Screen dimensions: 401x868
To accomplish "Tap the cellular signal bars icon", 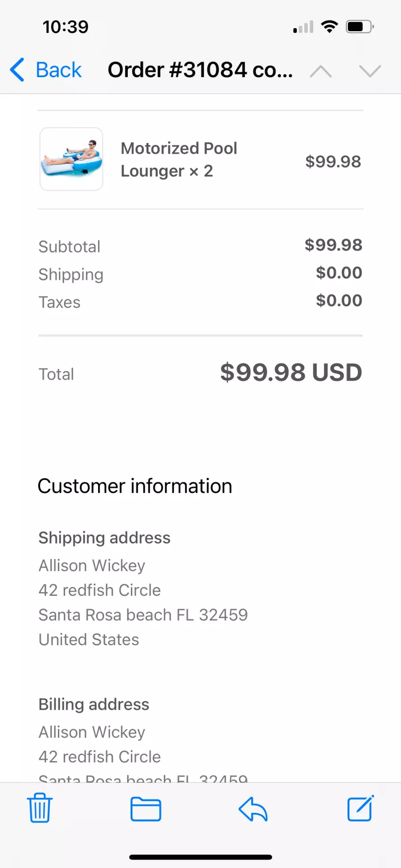I will [x=303, y=27].
